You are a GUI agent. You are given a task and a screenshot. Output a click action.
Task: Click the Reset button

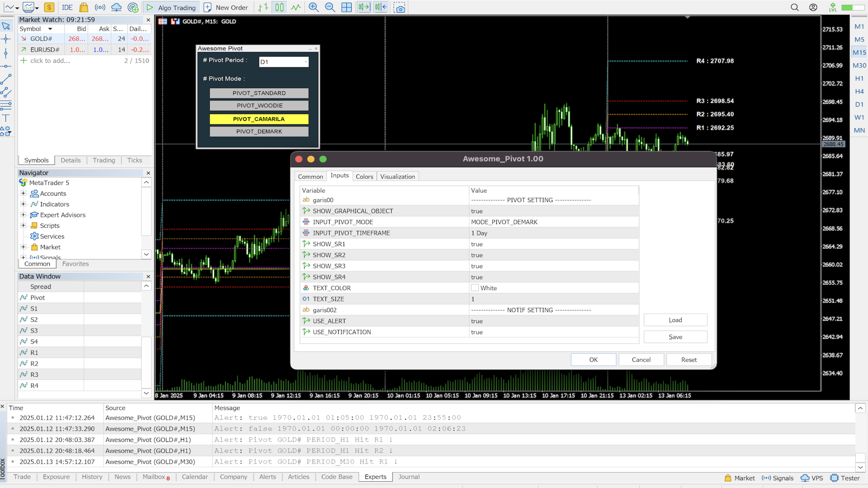[689, 360]
